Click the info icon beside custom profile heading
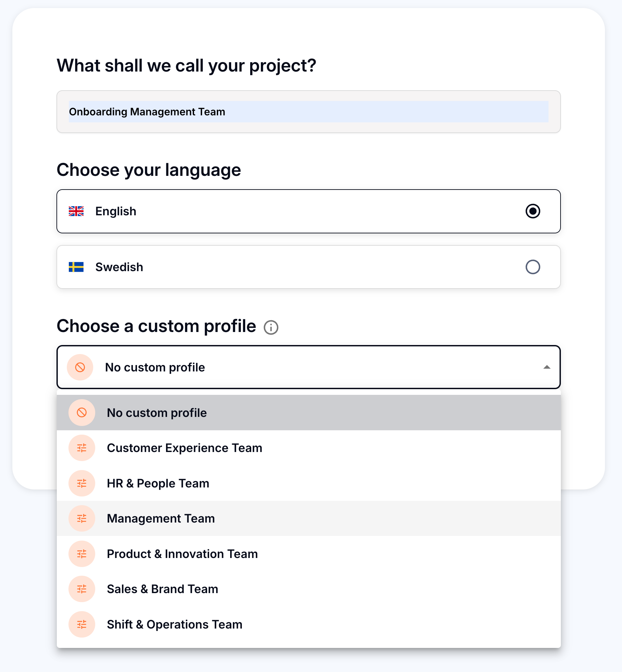Screen dimensions: 622x672 [271, 327]
